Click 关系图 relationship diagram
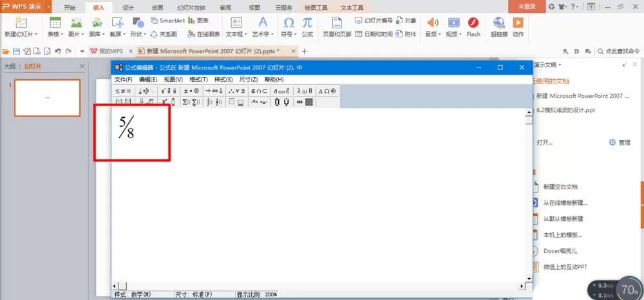Viewport: 644px width, 300px height. click(164, 34)
